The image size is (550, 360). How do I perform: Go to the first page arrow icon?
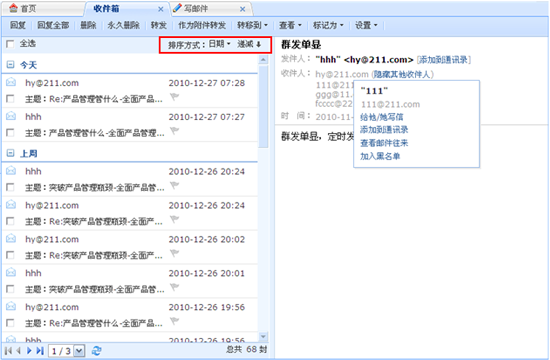(8, 350)
